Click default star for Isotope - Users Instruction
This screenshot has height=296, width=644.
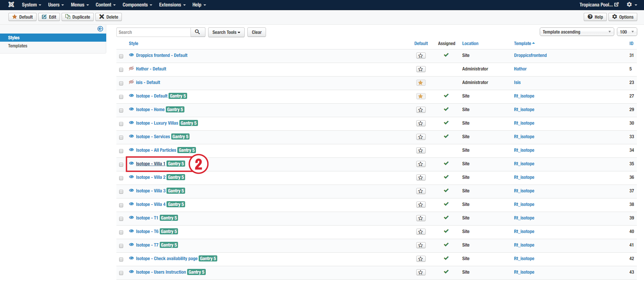[x=421, y=272]
